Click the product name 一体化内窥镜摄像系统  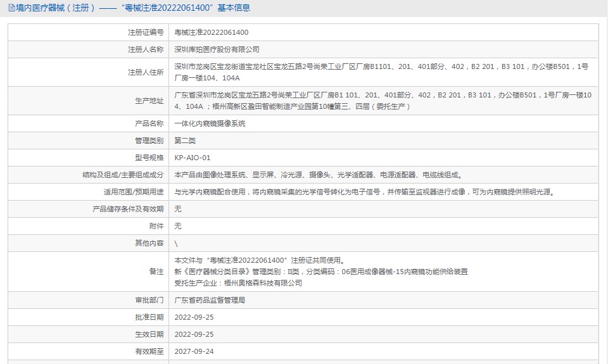click(x=210, y=123)
